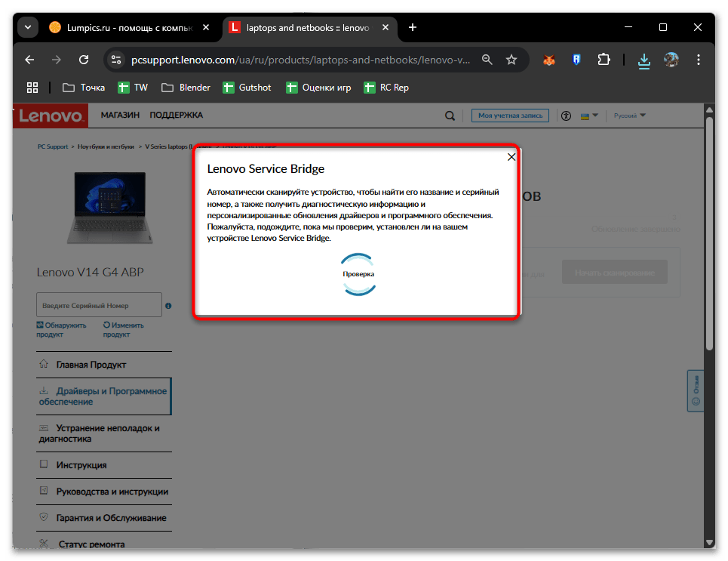The image size is (728, 561).
Task: Open the apps grid in bookmarks bar
Action: [32, 88]
